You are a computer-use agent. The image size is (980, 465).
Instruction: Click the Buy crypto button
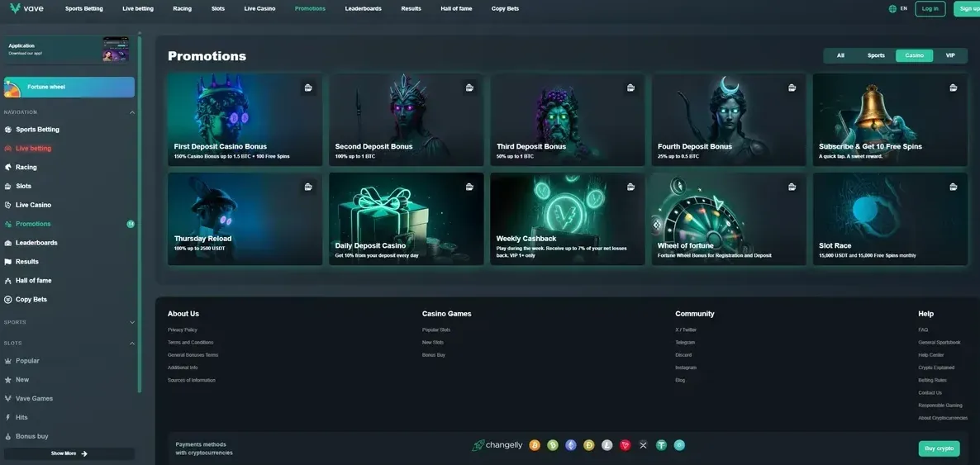pyautogui.click(x=939, y=448)
